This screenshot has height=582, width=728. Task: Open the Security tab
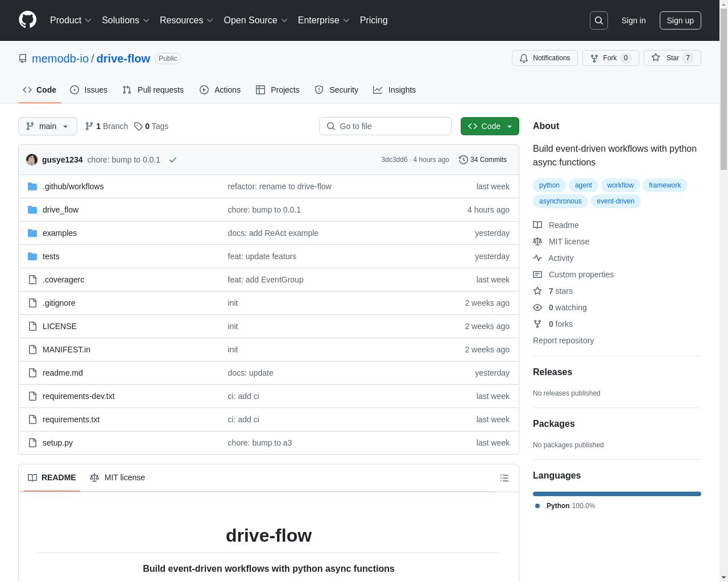click(337, 90)
